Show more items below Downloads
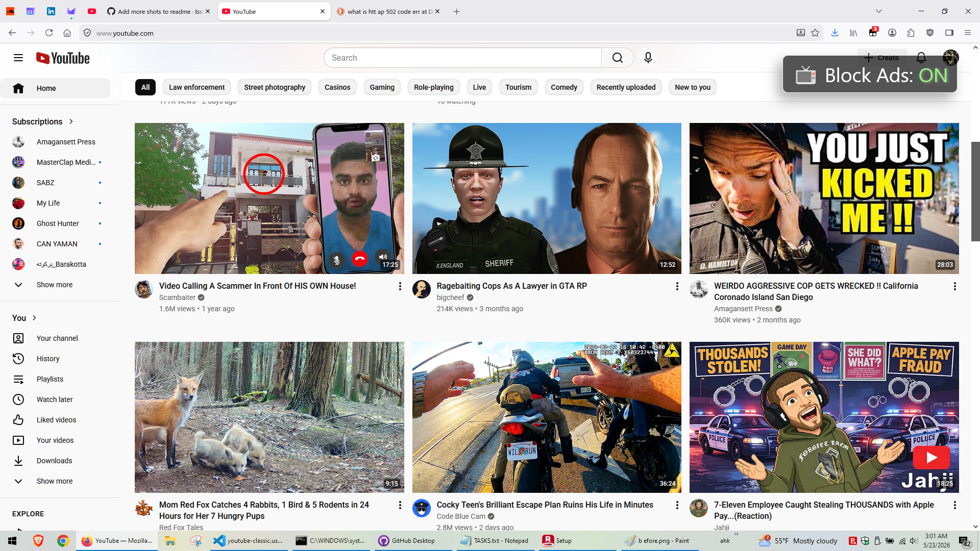The width and height of the screenshot is (980, 551). (x=55, y=481)
